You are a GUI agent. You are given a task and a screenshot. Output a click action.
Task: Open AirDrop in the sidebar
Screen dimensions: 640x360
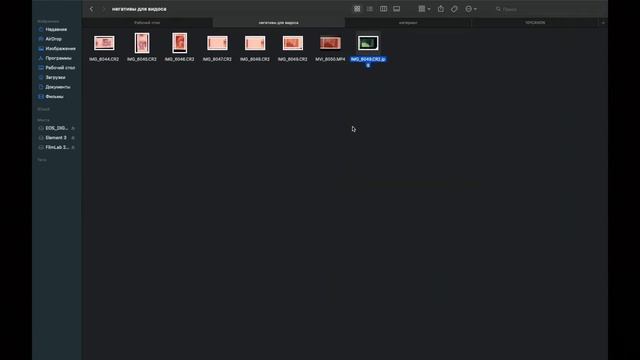coord(53,39)
